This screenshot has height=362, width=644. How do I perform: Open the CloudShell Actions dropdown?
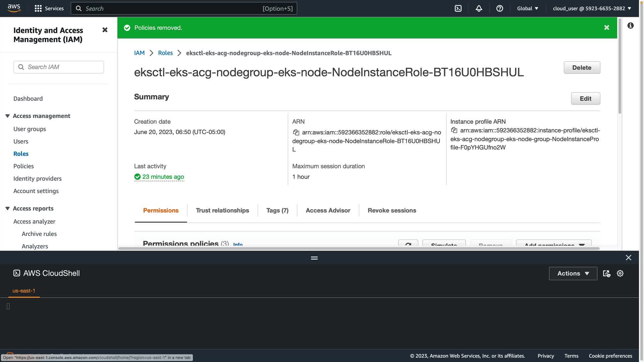click(x=573, y=274)
